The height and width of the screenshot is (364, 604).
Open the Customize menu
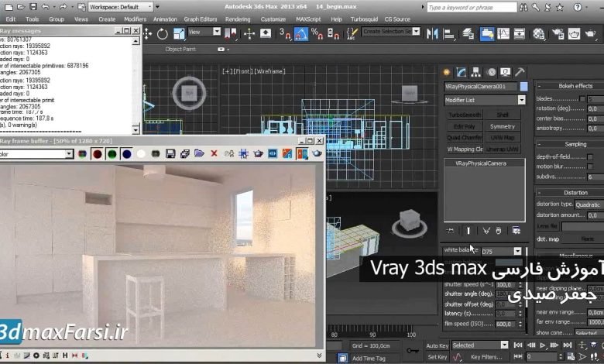pos(273,19)
